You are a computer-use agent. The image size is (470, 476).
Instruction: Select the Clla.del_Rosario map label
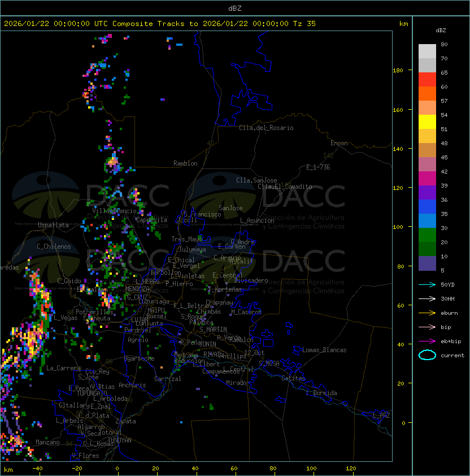click(x=266, y=128)
